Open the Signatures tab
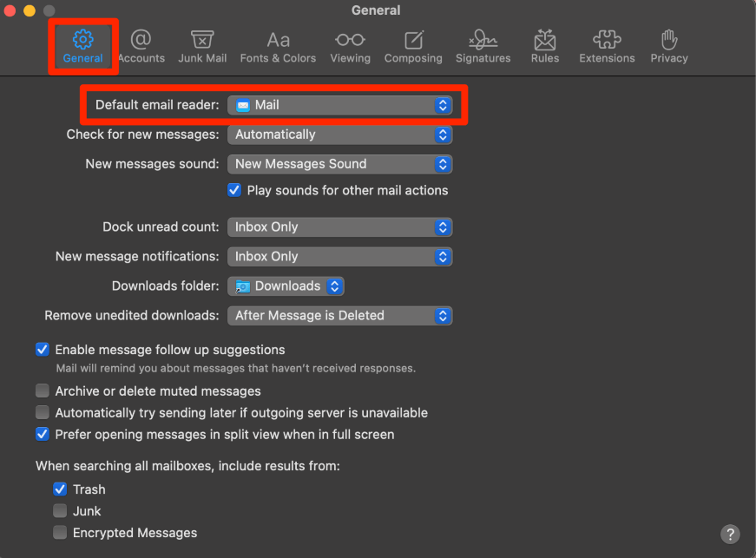Viewport: 756px width, 558px height. [483, 47]
